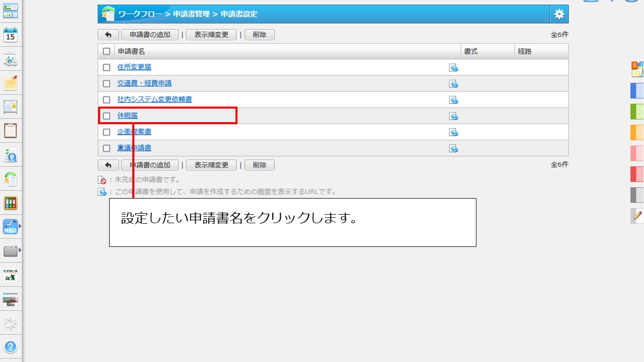The height and width of the screenshot is (362, 644).
Task: Click 削除 button above the list
Action: pyautogui.click(x=260, y=35)
